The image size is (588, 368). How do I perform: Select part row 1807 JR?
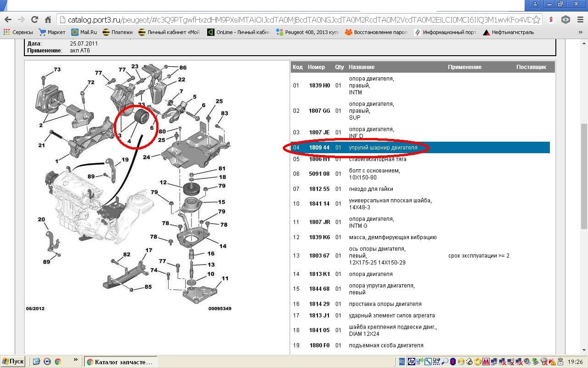[420, 222]
